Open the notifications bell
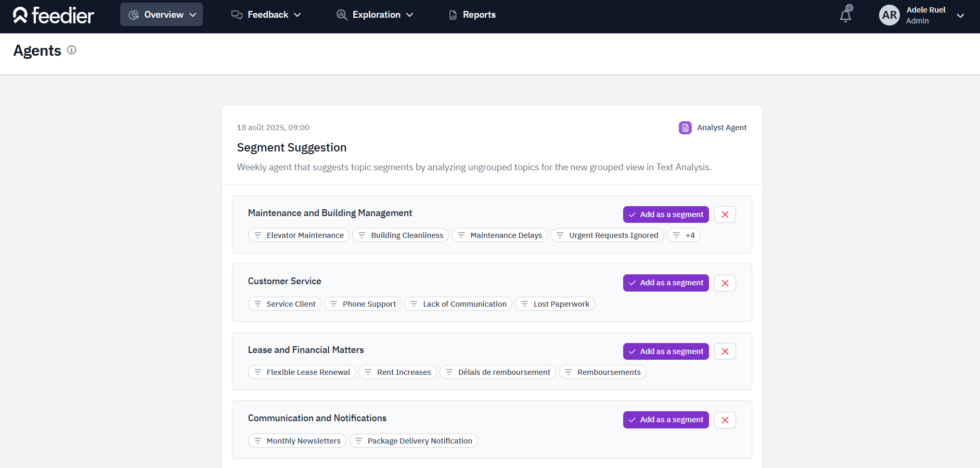The height and width of the screenshot is (468, 980). click(846, 15)
